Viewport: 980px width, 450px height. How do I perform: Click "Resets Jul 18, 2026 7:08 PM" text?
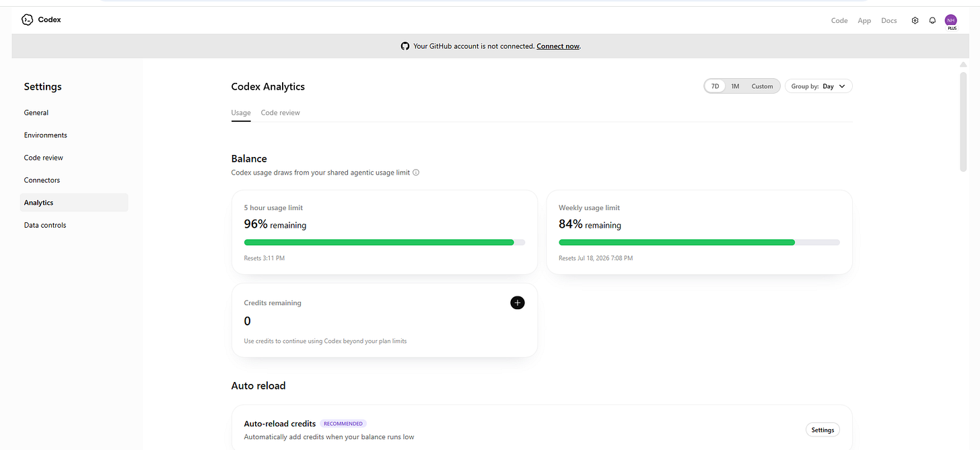coord(596,258)
